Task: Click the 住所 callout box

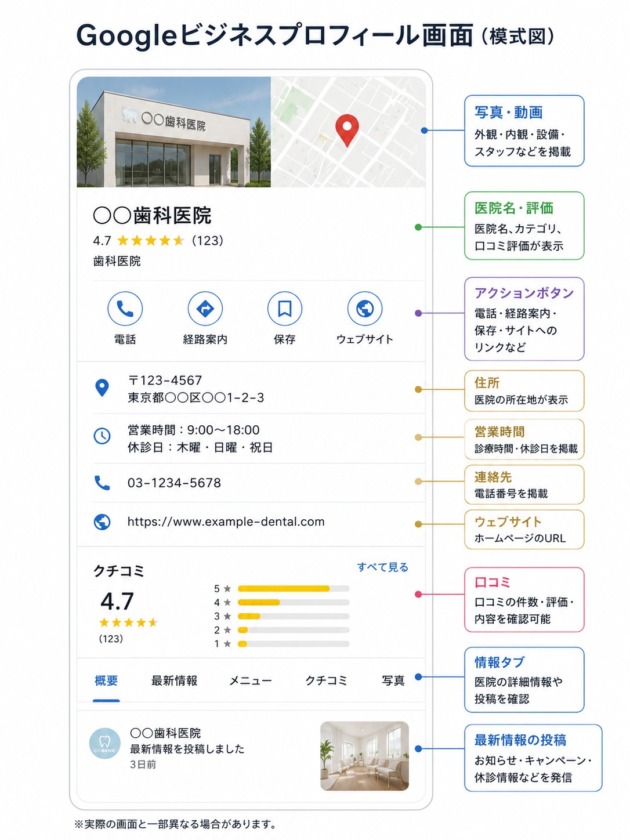Action: (524, 391)
